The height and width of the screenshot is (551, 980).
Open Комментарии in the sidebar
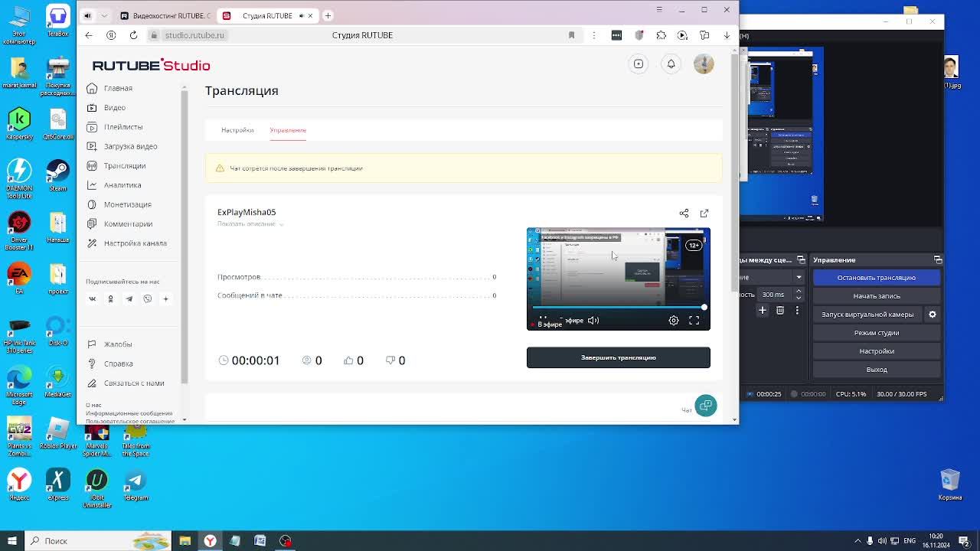(x=128, y=224)
